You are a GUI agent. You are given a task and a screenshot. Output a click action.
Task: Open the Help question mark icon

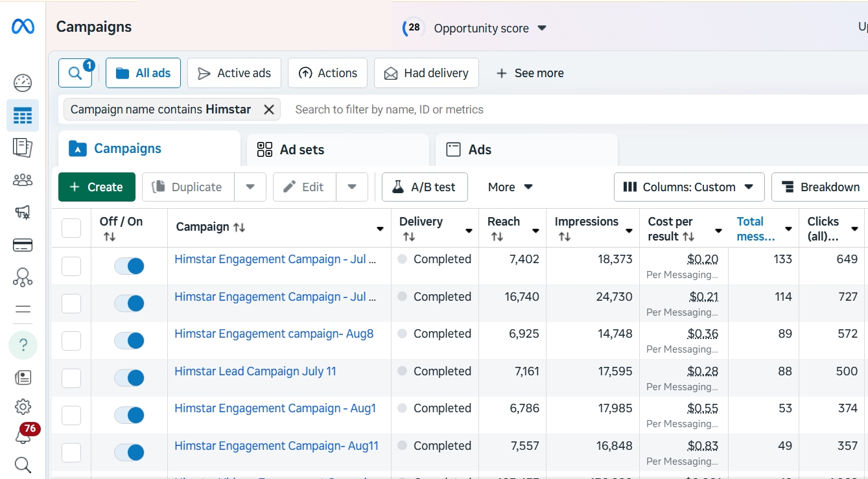23,345
